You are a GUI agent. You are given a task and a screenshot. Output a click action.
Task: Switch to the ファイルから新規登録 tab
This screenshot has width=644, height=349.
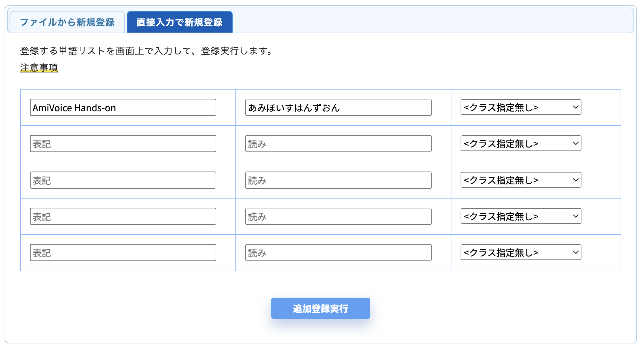point(67,22)
